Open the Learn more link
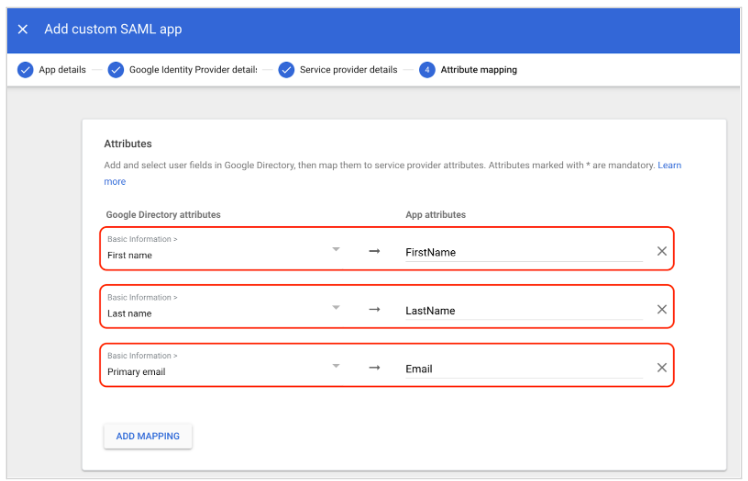This screenshot has height=481, width=748. click(x=669, y=165)
